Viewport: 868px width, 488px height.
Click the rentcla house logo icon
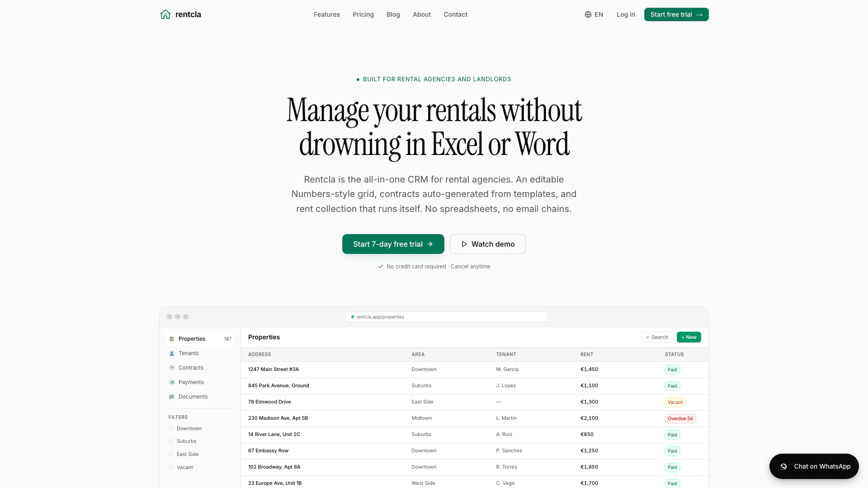pyautogui.click(x=165, y=14)
